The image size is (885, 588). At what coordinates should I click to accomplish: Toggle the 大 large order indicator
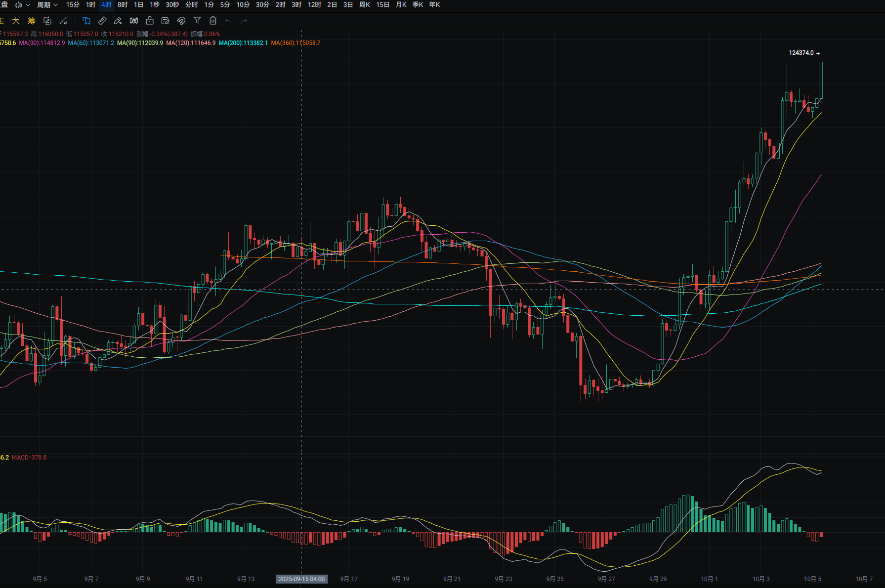16,21
